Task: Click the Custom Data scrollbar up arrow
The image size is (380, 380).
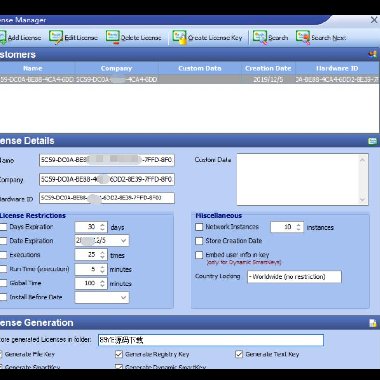Action: click(363, 160)
